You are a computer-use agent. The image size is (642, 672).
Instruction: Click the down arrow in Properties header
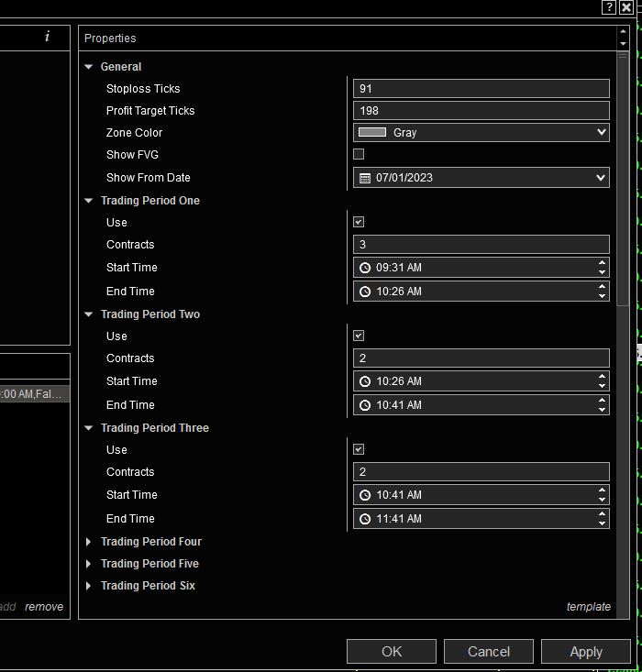623,44
